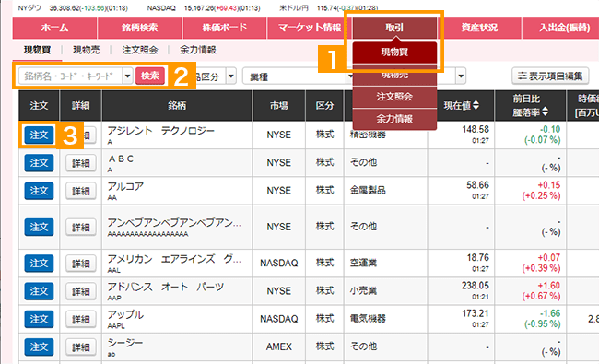Click 注文 for アジレント テクノロジー
This screenshot has width=599, height=364.
(x=39, y=135)
